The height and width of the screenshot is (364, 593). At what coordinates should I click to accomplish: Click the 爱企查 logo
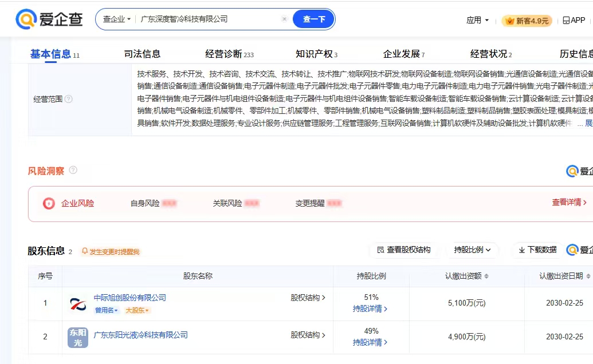(49, 19)
